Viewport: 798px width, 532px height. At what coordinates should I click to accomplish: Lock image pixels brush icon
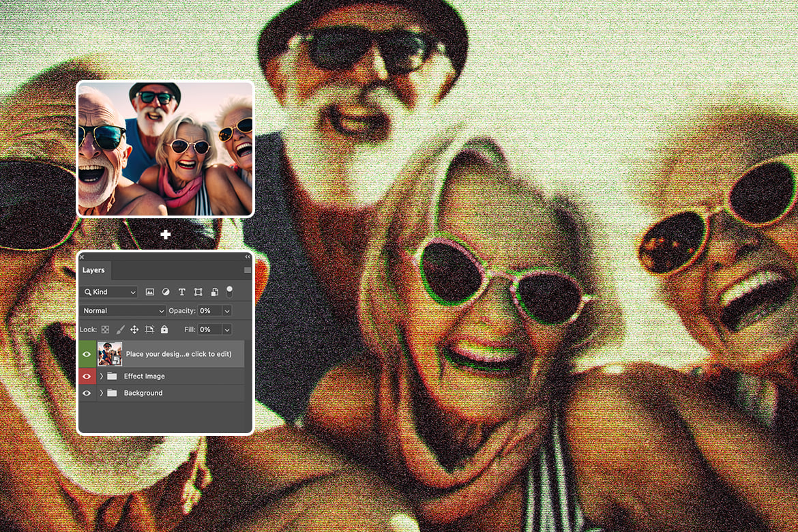(x=120, y=329)
